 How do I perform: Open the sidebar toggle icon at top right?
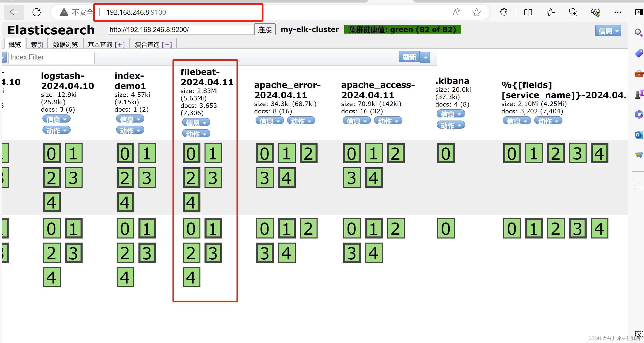pos(639,12)
